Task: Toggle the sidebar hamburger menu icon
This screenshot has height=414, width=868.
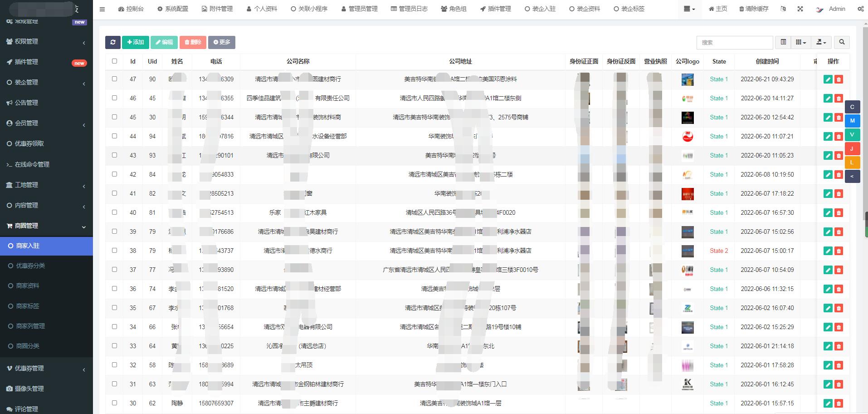Action: pos(102,9)
